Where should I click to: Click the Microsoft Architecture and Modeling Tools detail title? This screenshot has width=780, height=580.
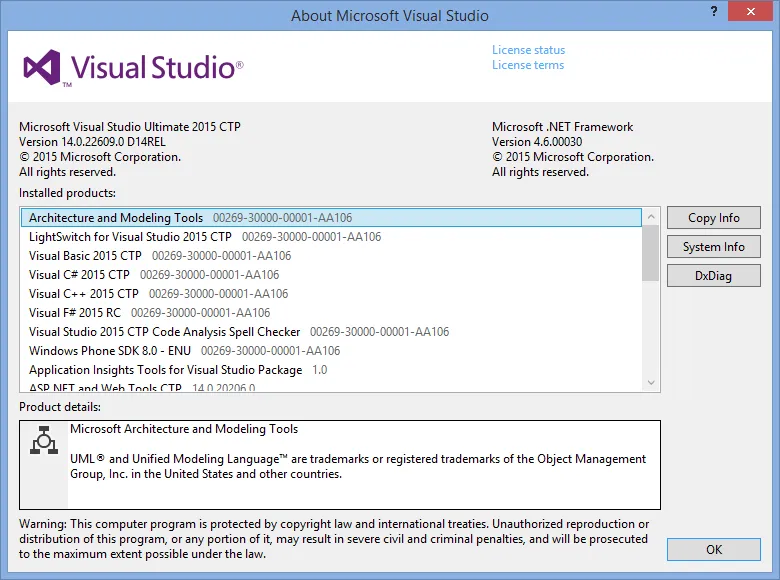[184, 429]
